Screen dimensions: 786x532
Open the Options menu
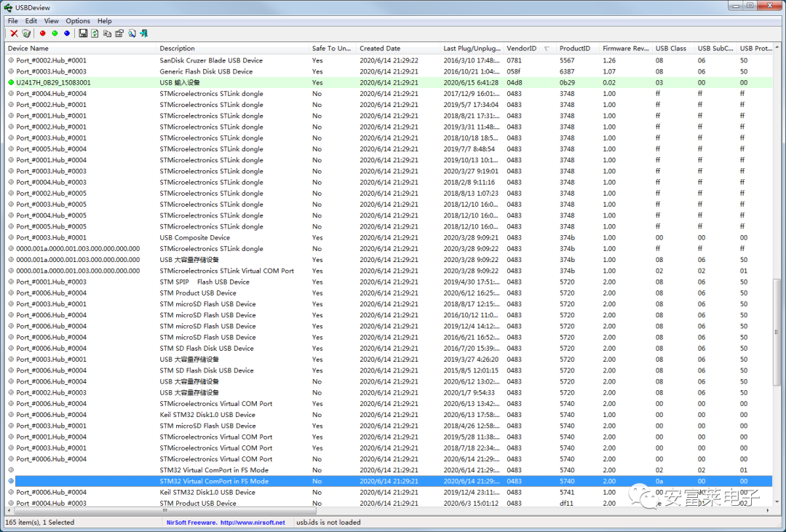tap(78, 21)
